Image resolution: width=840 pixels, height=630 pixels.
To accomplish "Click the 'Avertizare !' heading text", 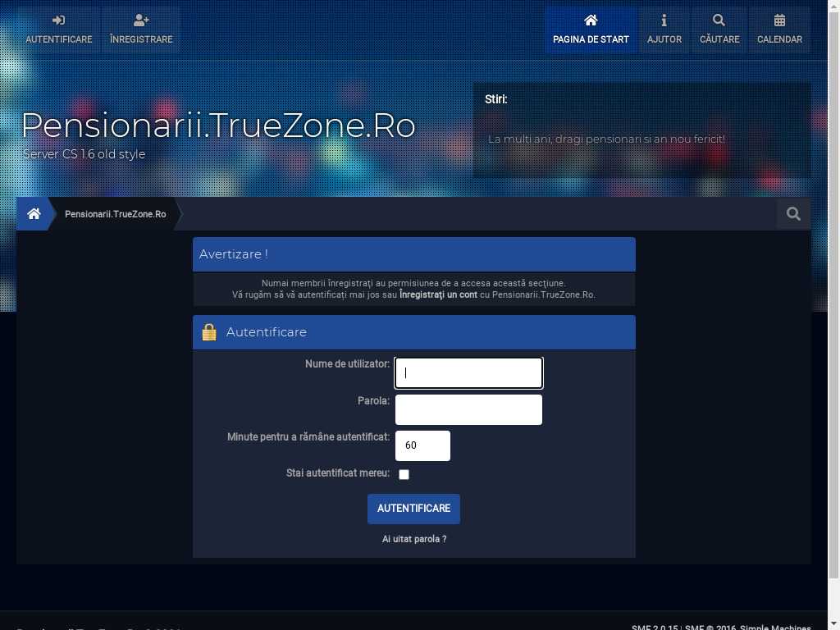I will point(234,254).
